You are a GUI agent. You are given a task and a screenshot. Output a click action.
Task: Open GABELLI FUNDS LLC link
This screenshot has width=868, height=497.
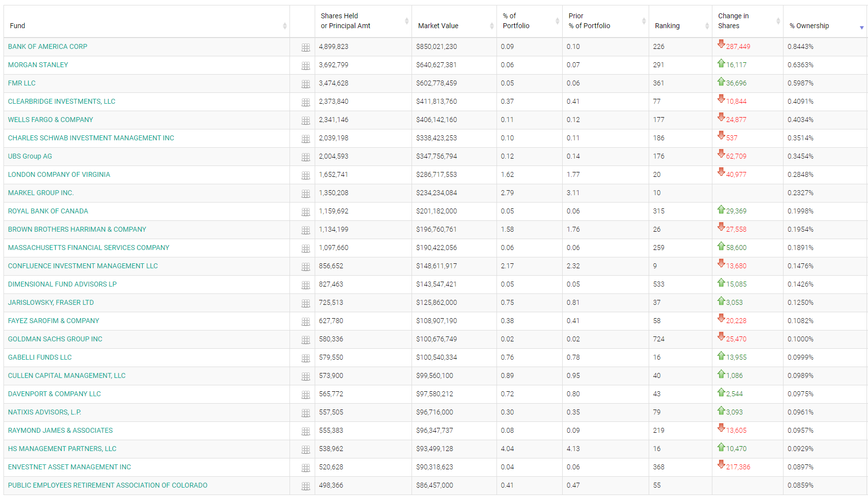[x=40, y=357]
